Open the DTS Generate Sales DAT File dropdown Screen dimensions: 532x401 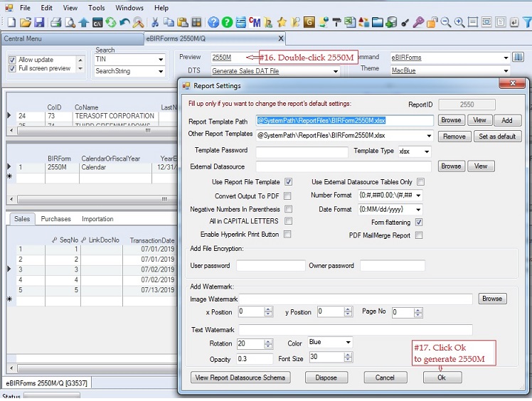(x=336, y=71)
